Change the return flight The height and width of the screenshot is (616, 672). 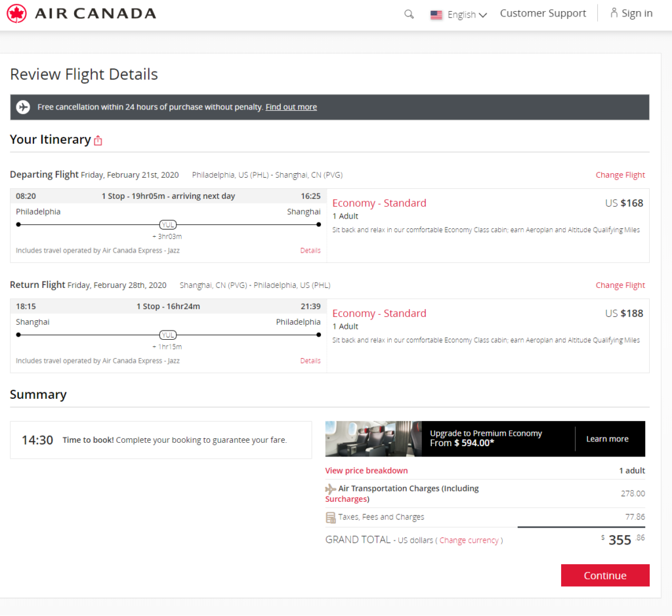click(x=619, y=285)
